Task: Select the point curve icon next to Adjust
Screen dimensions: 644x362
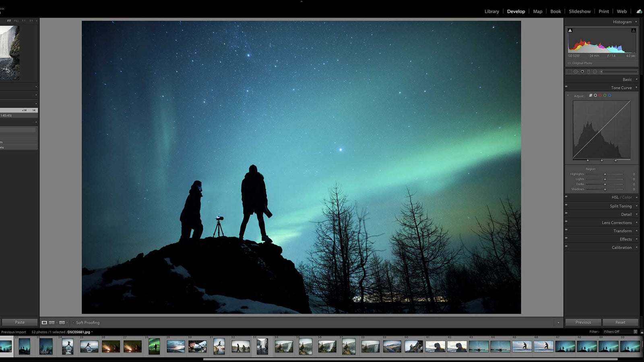Action: [590, 96]
